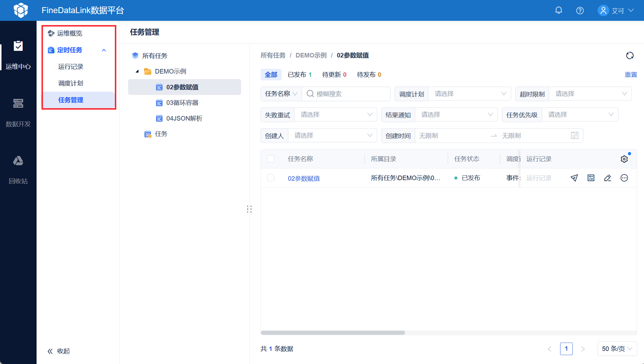The width and height of the screenshot is (644, 364).
Task: Click the 任务状态 column header
Action: (x=467, y=159)
